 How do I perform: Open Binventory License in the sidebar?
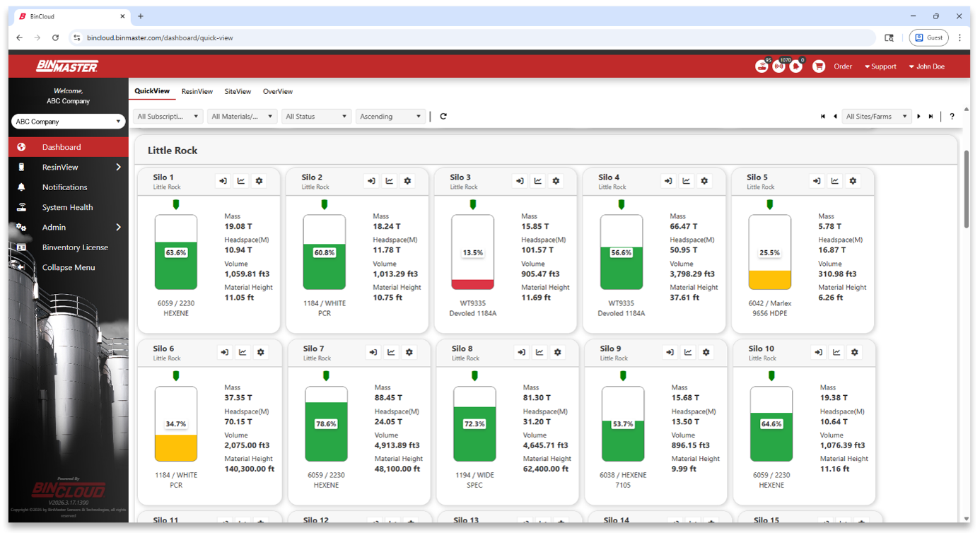[69, 247]
